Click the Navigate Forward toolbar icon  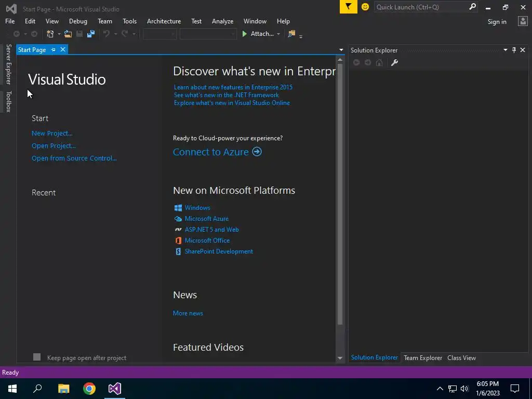[x=34, y=34]
